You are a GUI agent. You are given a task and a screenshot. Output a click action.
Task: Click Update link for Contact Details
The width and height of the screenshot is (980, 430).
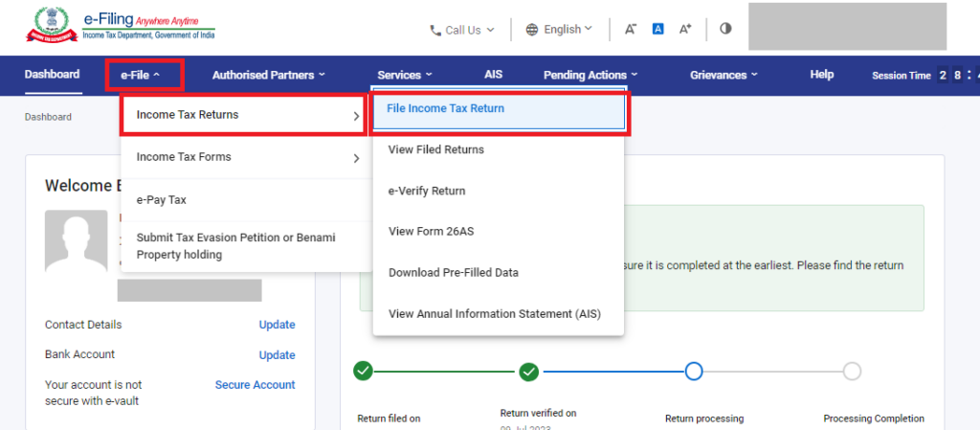pos(277,325)
